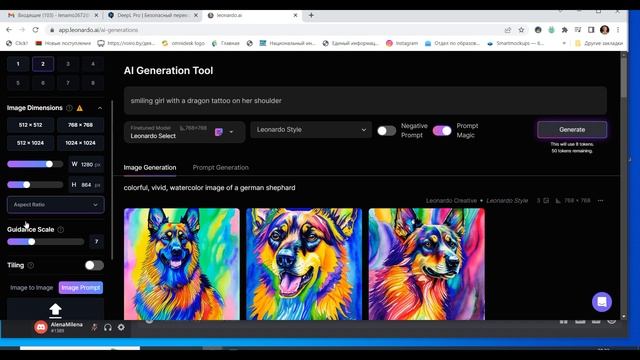Click the Guidance Scale info icon

60,229
